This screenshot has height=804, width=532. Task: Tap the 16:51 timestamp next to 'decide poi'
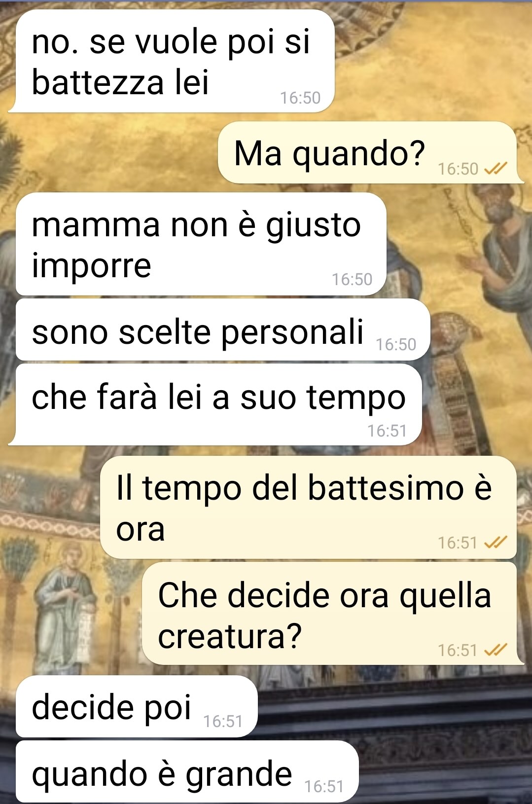tap(223, 722)
